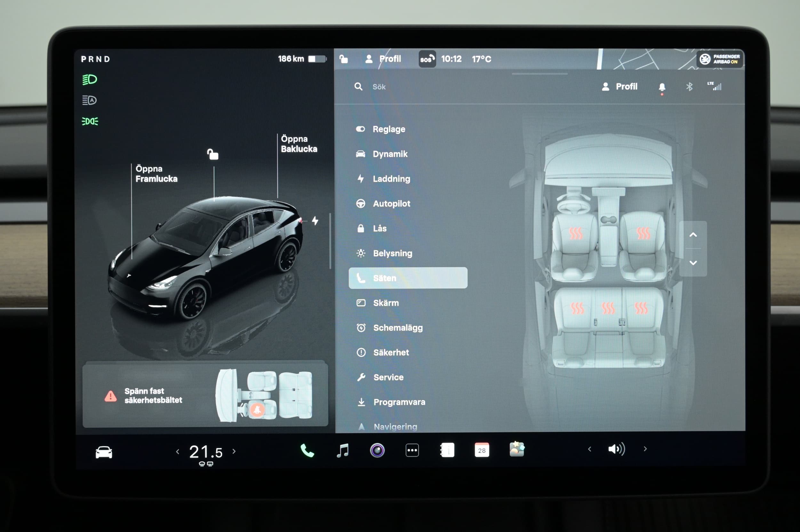Open the music app icon
The width and height of the screenshot is (800, 532).
[x=342, y=450]
